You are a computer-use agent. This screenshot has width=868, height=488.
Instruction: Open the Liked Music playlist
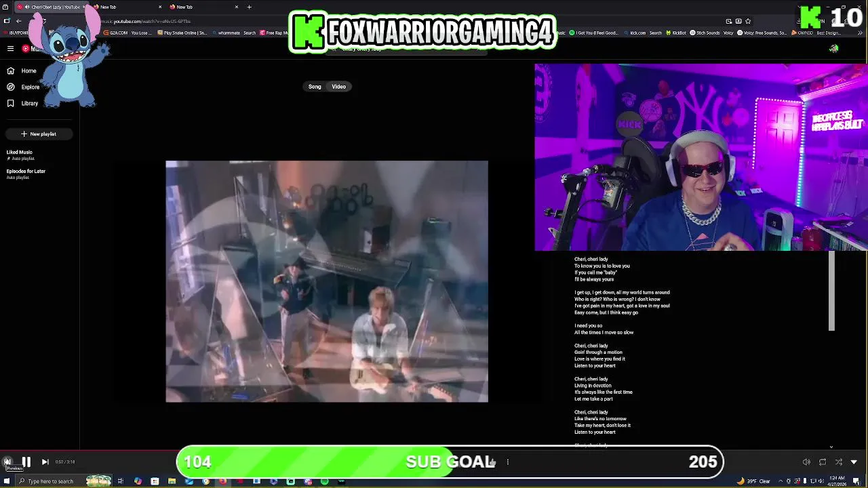tap(20, 155)
